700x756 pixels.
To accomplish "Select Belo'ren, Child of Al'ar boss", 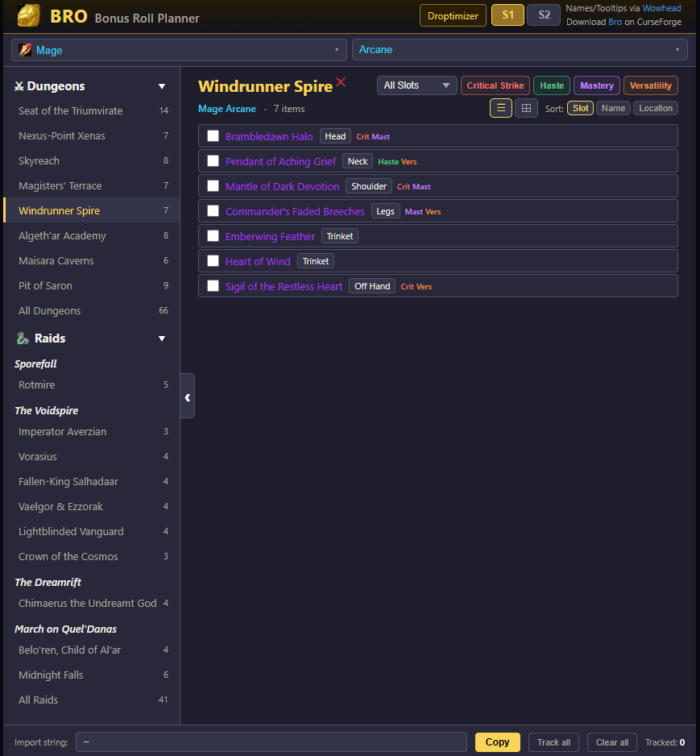I will coord(92,650).
